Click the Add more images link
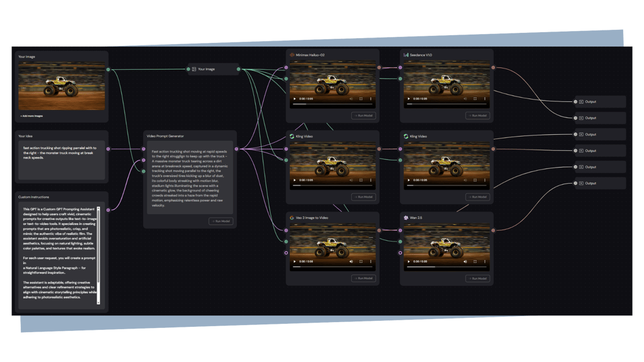The width and height of the screenshot is (644, 362). (32, 116)
